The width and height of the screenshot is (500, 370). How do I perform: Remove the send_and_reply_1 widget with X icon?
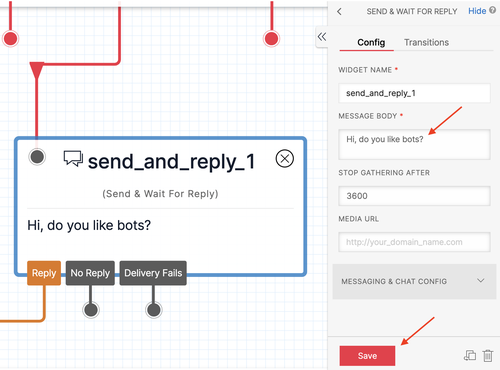pos(285,159)
